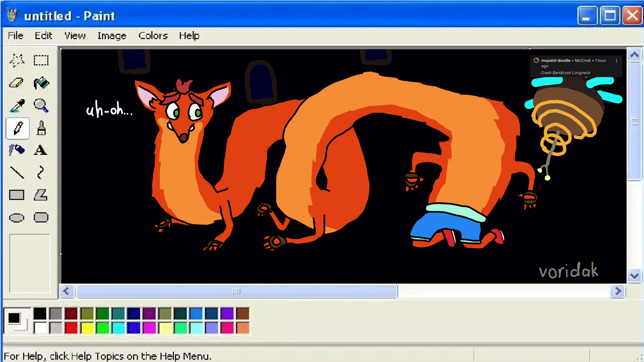Select the Airbrush spray can tool
This screenshot has height=362, width=644.
(x=17, y=150)
